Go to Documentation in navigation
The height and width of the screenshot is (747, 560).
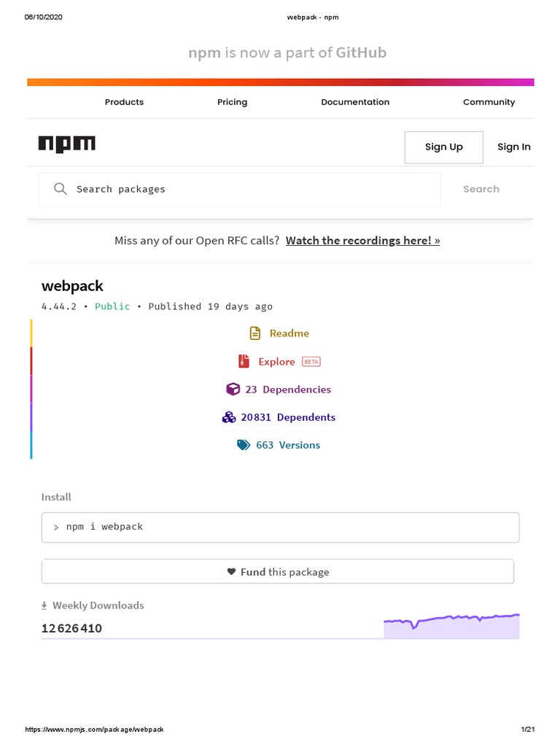click(x=355, y=102)
